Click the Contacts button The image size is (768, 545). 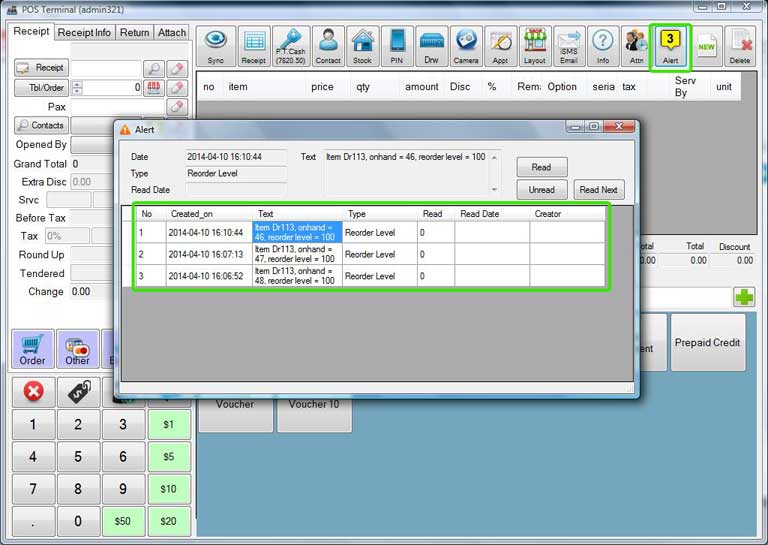click(x=42, y=125)
